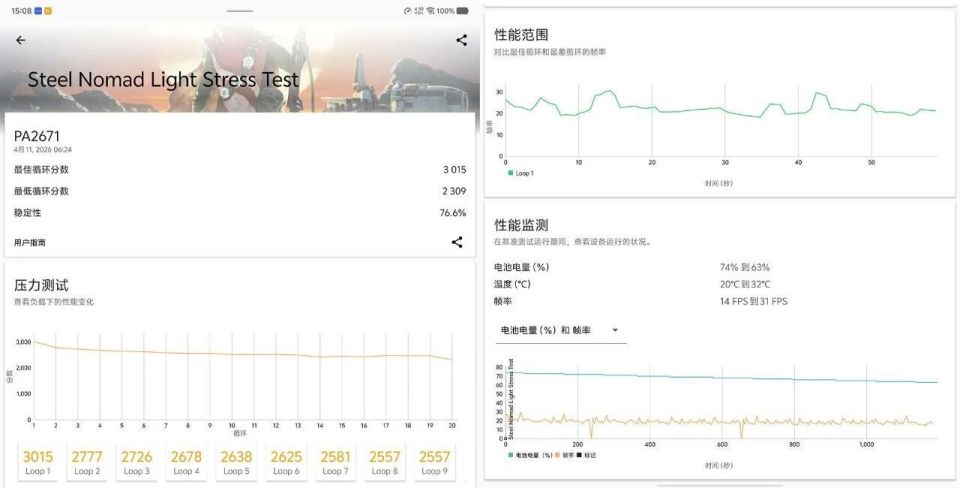Viewport: 960px width, 488px height.
Task: Tap the battery icon in the status bar
Action: 463,11
